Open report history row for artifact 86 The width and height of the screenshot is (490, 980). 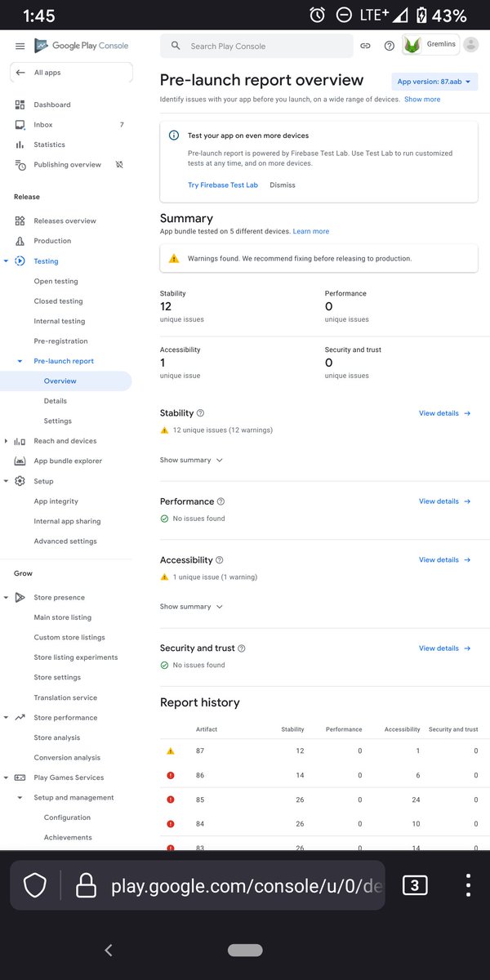[325, 775]
